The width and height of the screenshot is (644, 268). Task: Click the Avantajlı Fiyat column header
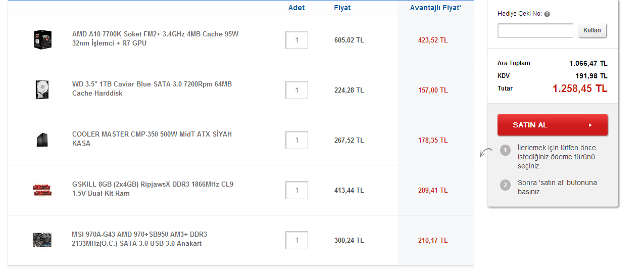pyautogui.click(x=435, y=8)
